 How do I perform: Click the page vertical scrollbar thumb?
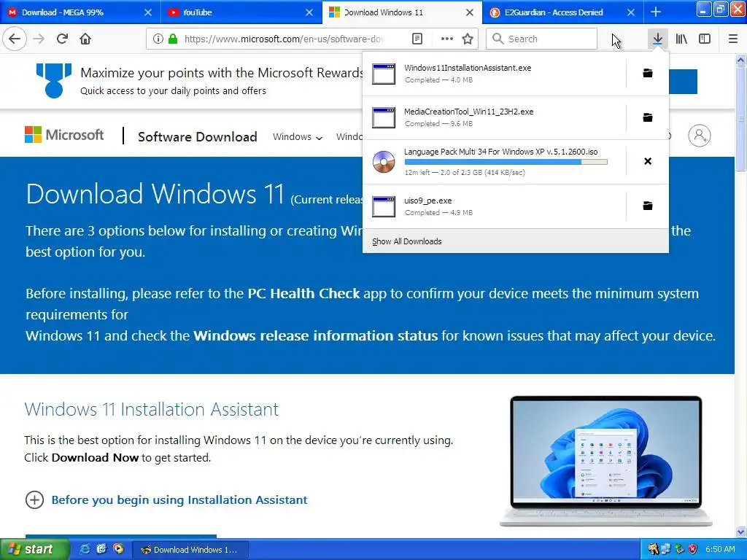pyautogui.click(x=740, y=119)
